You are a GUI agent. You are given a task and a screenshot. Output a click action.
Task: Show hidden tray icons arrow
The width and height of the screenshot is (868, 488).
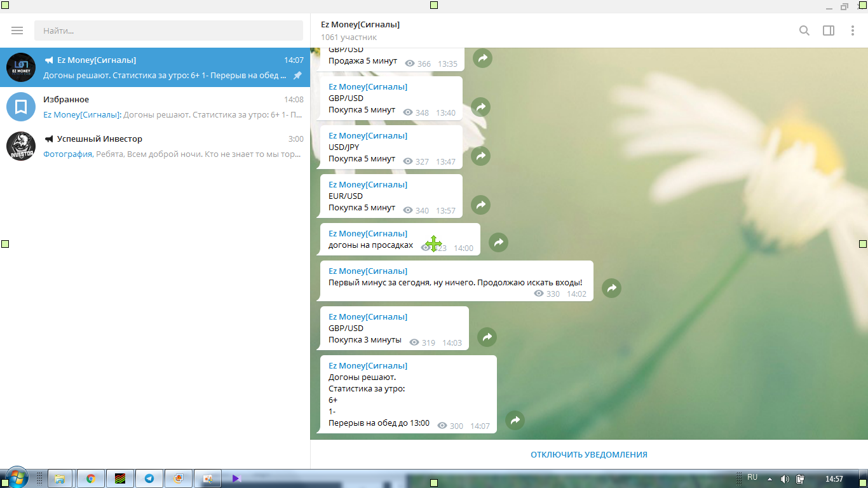(x=770, y=479)
